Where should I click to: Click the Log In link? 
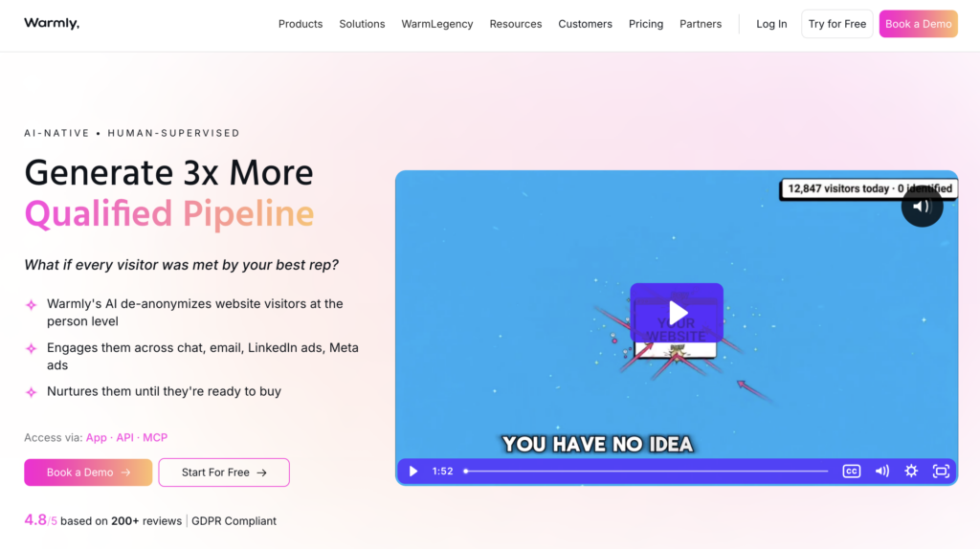tap(771, 24)
